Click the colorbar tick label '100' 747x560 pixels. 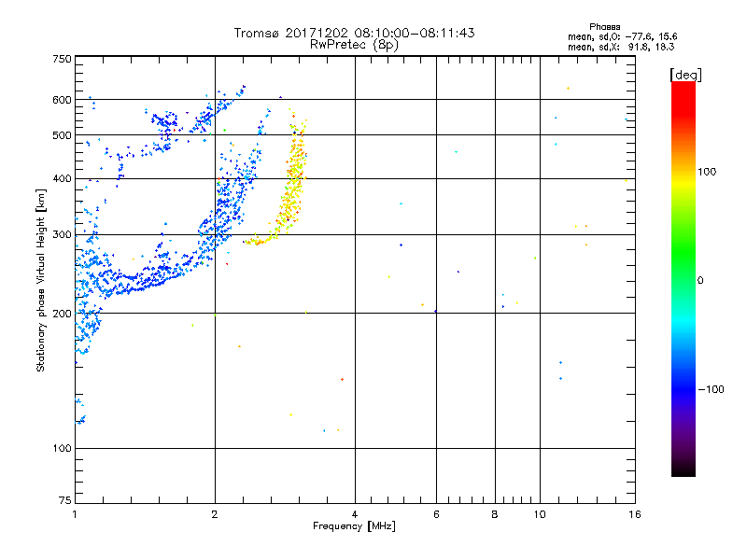(x=707, y=172)
